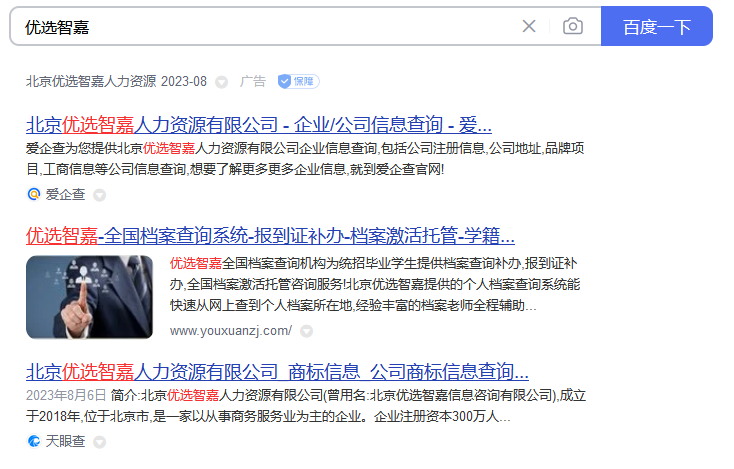Image resolution: width=734 pixels, height=469 pixels.
Task: Expand the dropdown arrow beside 爱企查
Action: [x=99, y=195]
